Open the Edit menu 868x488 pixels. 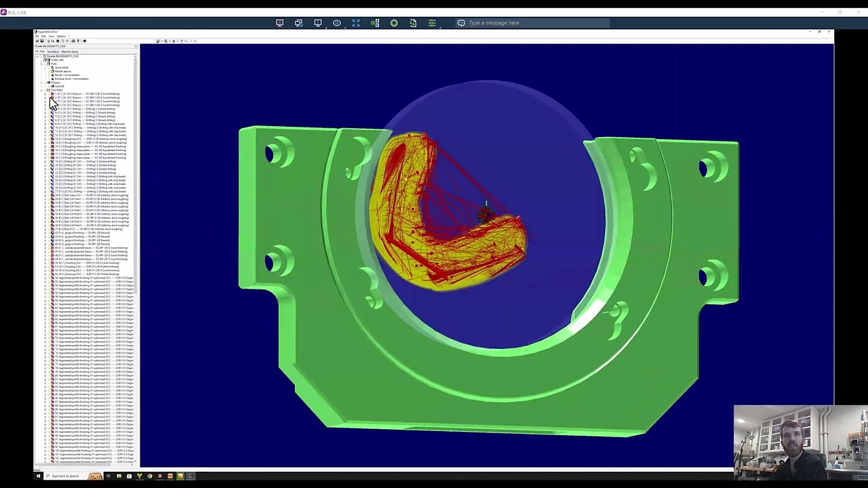point(43,36)
